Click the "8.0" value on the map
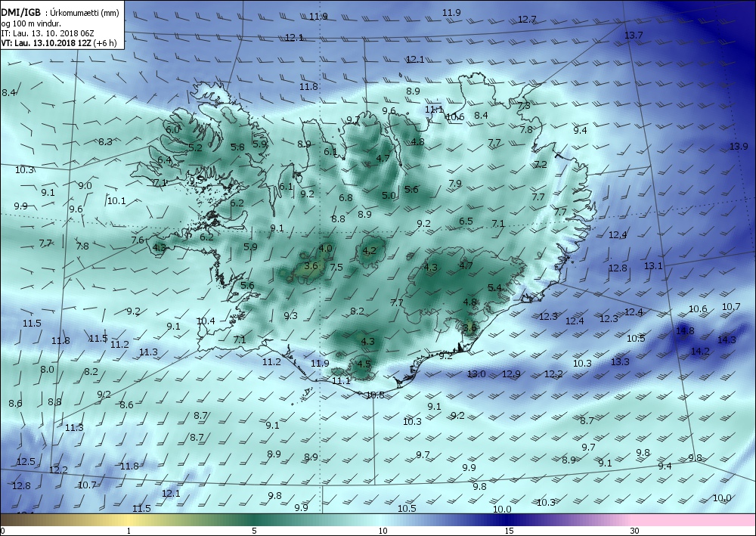The height and width of the screenshot is (536, 756). tap(47, 369)
